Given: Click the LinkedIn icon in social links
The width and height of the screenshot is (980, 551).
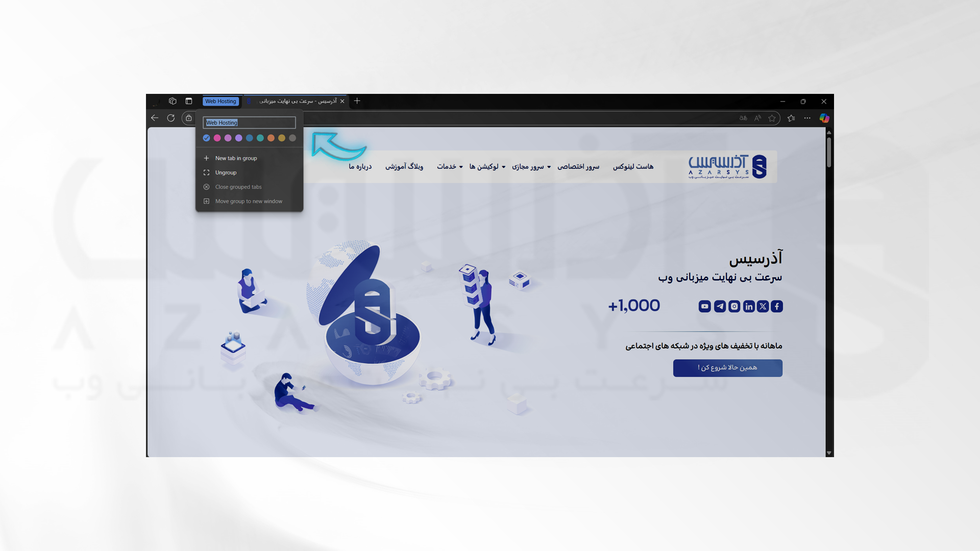Looking at the screenshot, I should pyautogui.click(x=748, y=306).
